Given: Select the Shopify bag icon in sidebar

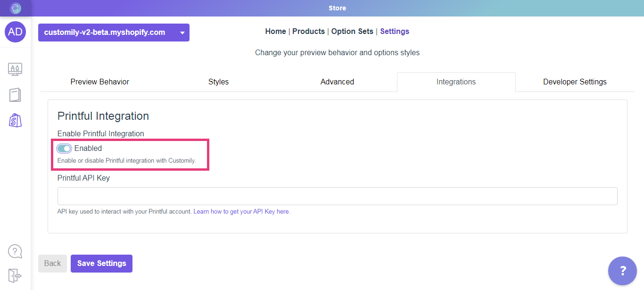Looking at the screenshot, I should [15, 120].
